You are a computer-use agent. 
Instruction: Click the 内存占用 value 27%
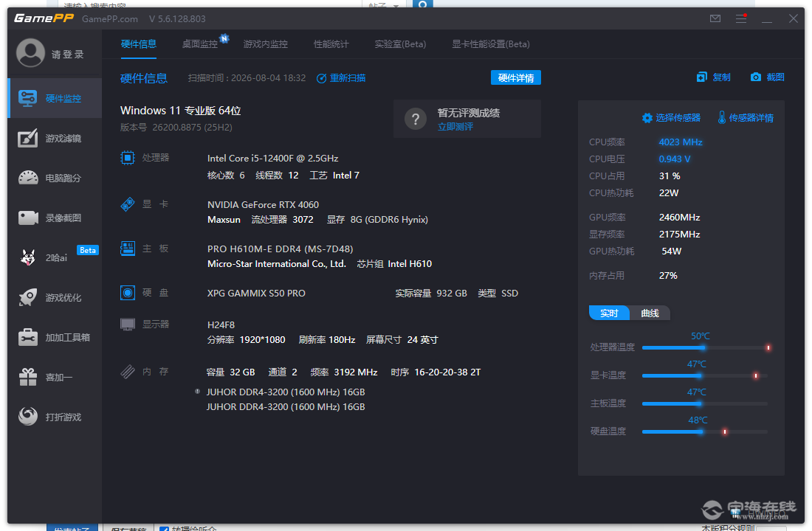point(668,275)
